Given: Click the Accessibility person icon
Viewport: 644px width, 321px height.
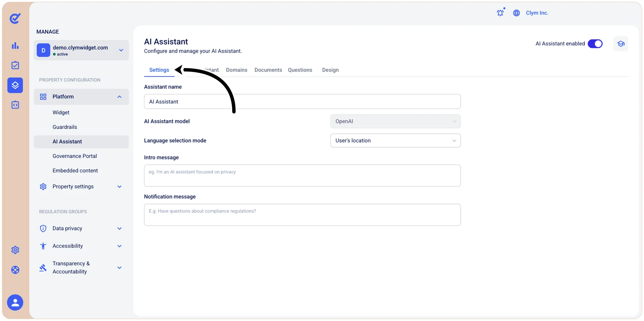Looking at the screenshot, I should point(43,246).
